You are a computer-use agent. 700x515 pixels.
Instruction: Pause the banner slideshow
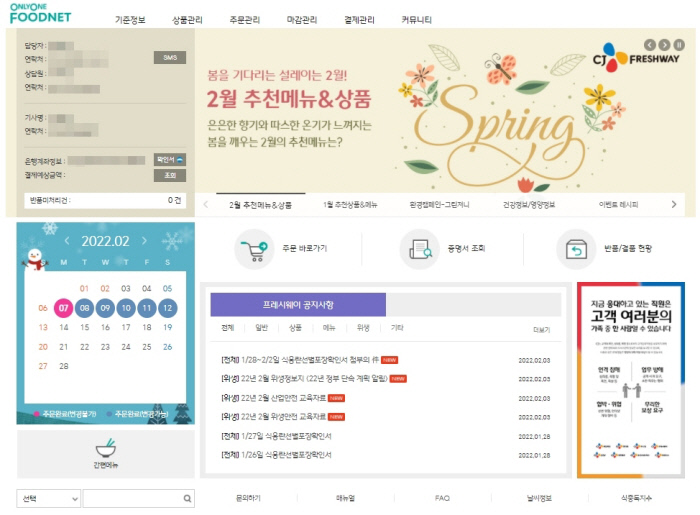679,45
